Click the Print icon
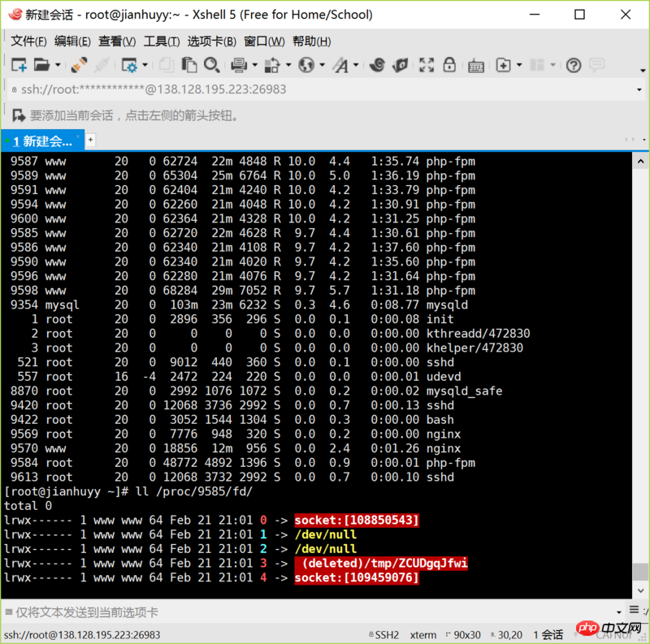This screenshot has width=650, height=644. [x=239, y=65]
